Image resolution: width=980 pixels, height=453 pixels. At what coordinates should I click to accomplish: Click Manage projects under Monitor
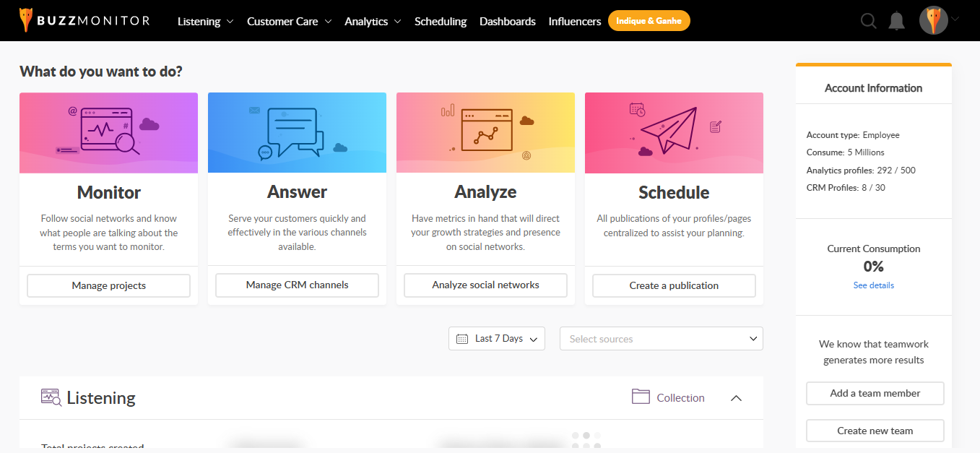(x=108, y=285)
